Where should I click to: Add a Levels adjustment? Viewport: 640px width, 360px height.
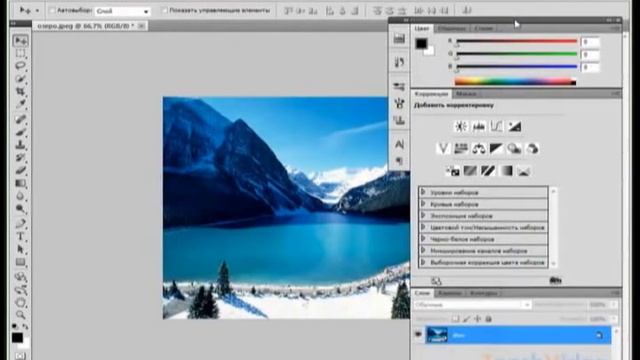[x=479, y=127]
